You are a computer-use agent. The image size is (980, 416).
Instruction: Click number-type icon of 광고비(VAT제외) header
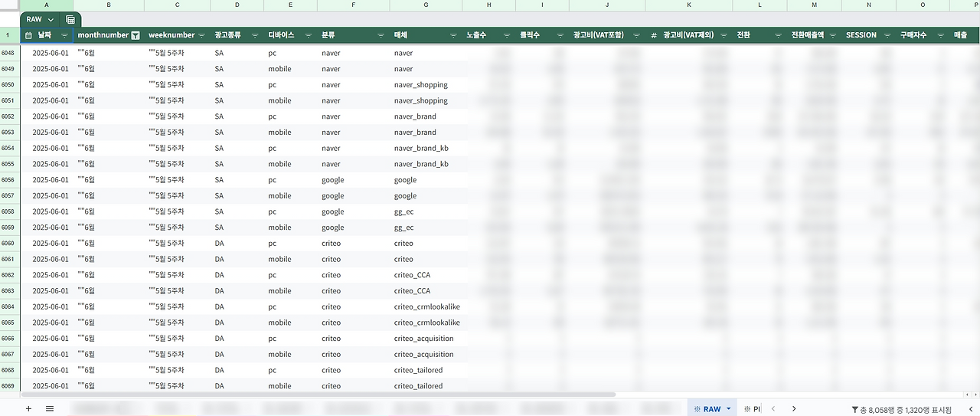click(654, 35)
